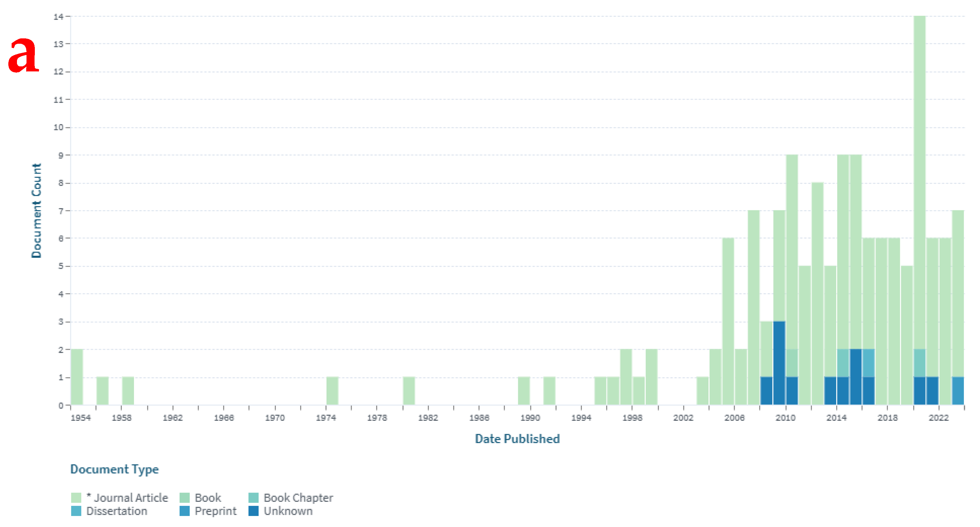Toggle the Unknown legend label

point(288,511)
